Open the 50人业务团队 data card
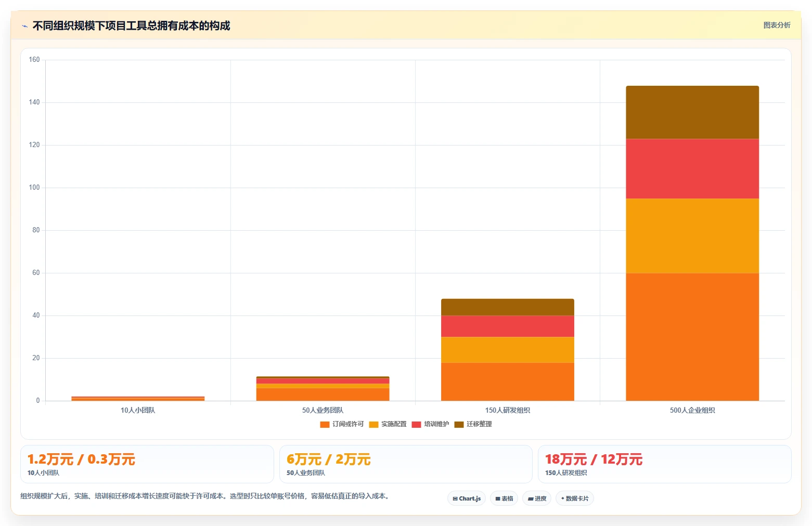 point(406,464)
